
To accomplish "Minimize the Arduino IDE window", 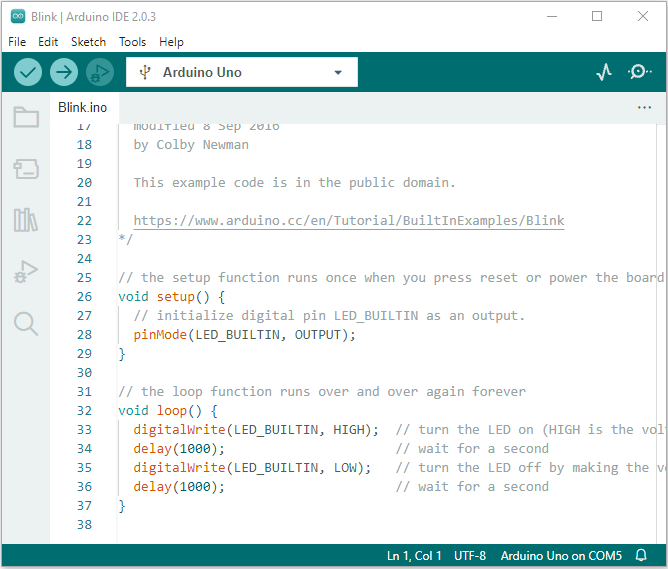I will 552,16.
